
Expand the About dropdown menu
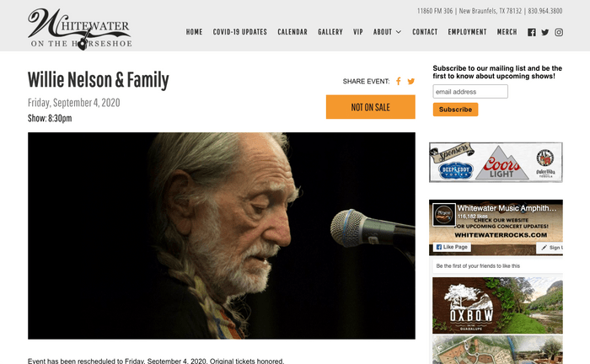387,32
